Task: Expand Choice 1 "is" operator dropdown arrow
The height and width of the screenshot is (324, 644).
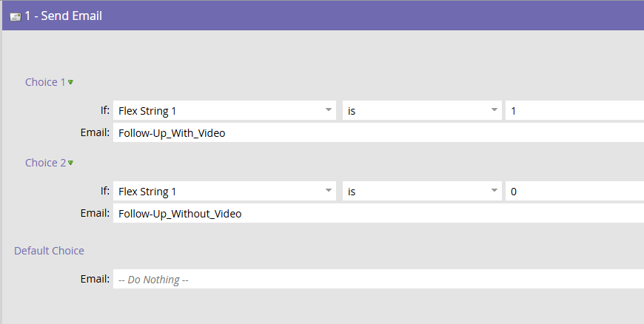Action: tap(494, 111)
